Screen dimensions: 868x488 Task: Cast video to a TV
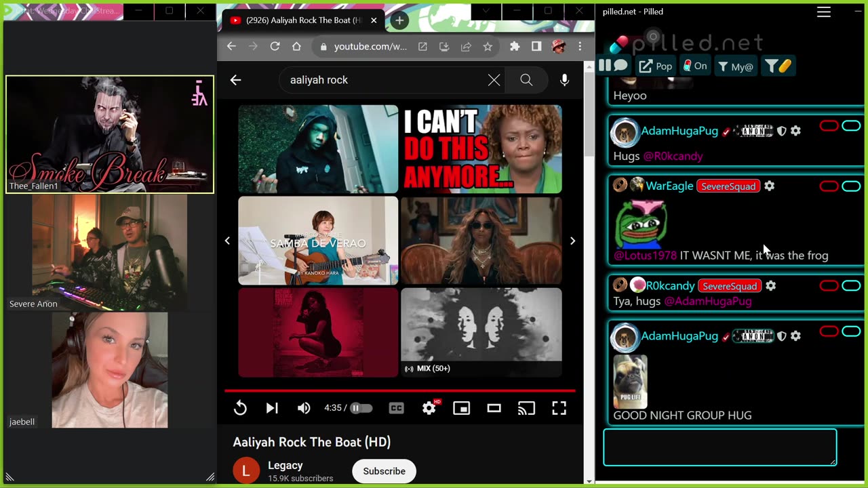point(526,408)
